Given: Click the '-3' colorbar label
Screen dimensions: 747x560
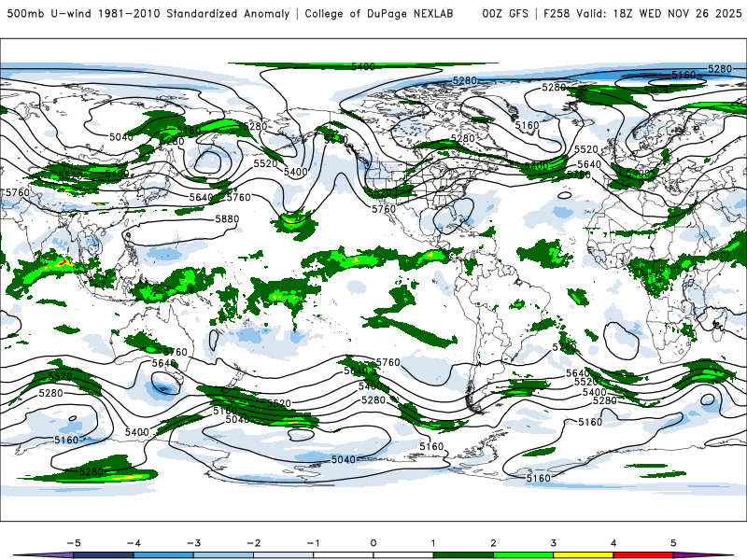Looking at the screenshot, I should (x=193, y=543).
